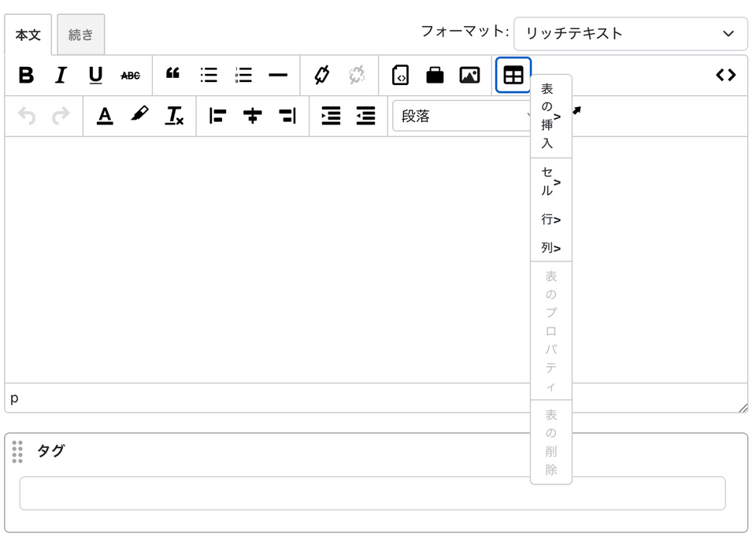The image size is (756, 541).
Task: Toggle italic formatting
Action: [61, 76]
